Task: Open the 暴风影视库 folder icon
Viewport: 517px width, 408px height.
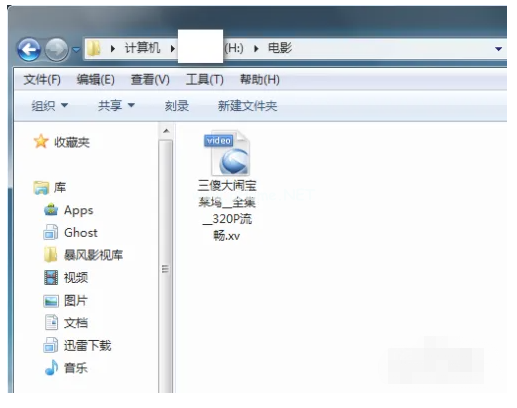Action: pyautogui.click(x=51, y=255)
